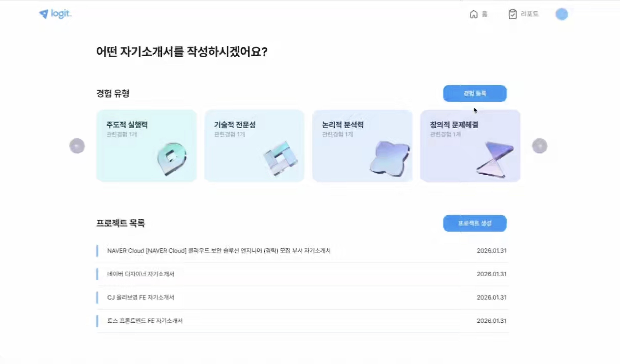
Task: Open the 리포트 menu item
Action: [529, 14]
